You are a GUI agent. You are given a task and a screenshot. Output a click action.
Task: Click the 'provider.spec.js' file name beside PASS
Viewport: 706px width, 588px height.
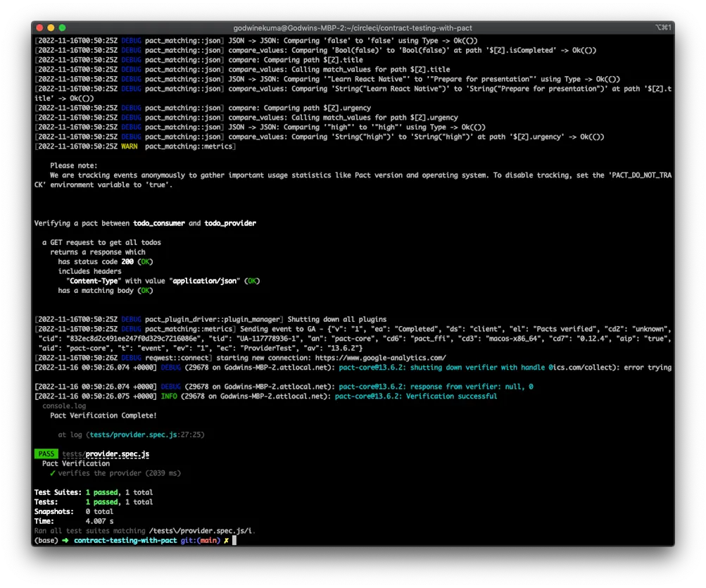[118, 453]
